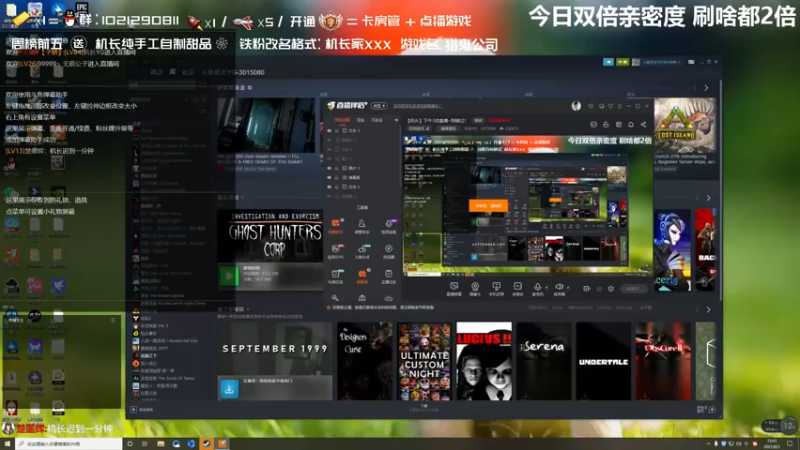The width and height of the screenshot is (800, 450).
Task: Toggle lock on 图片 1 layer
Action: pos(337,168)
